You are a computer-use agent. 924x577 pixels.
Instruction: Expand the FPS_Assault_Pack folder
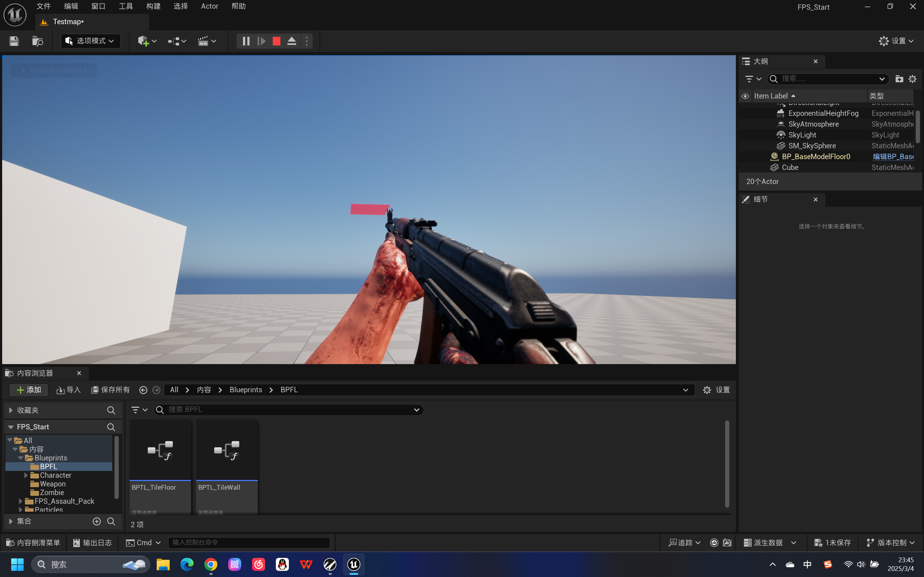point(21,501)
